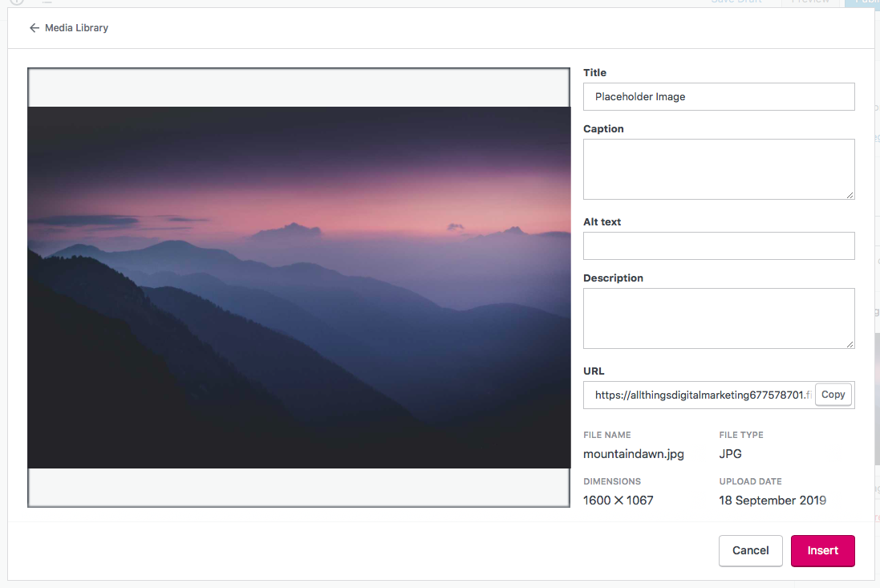Cancel the media dialog
Image resolution: width=880 pixels, height=588 pixels.
click(750, 550)
